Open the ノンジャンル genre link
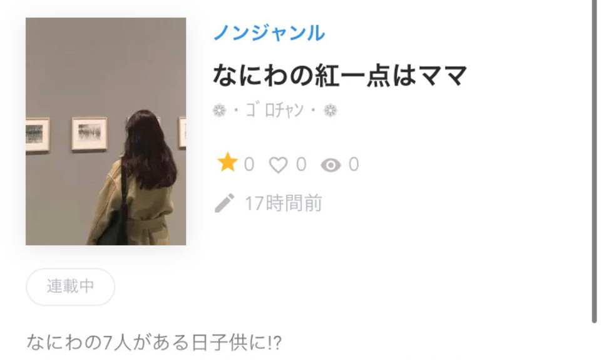The height and width of the screenshot is (364, 601). 269,33
